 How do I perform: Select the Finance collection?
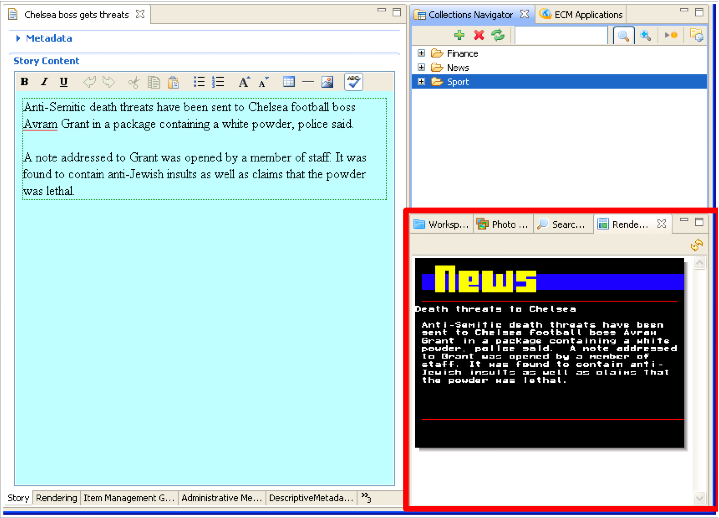point(462,54)
